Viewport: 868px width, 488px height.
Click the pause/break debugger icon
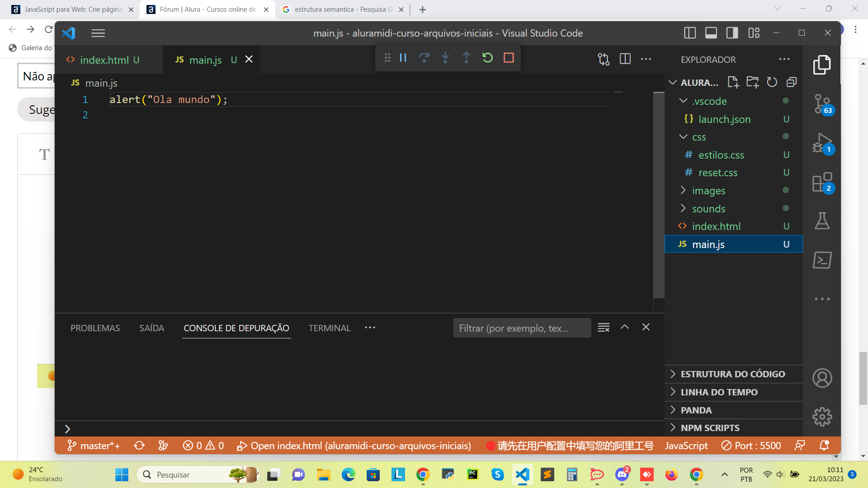pos(404,57)
